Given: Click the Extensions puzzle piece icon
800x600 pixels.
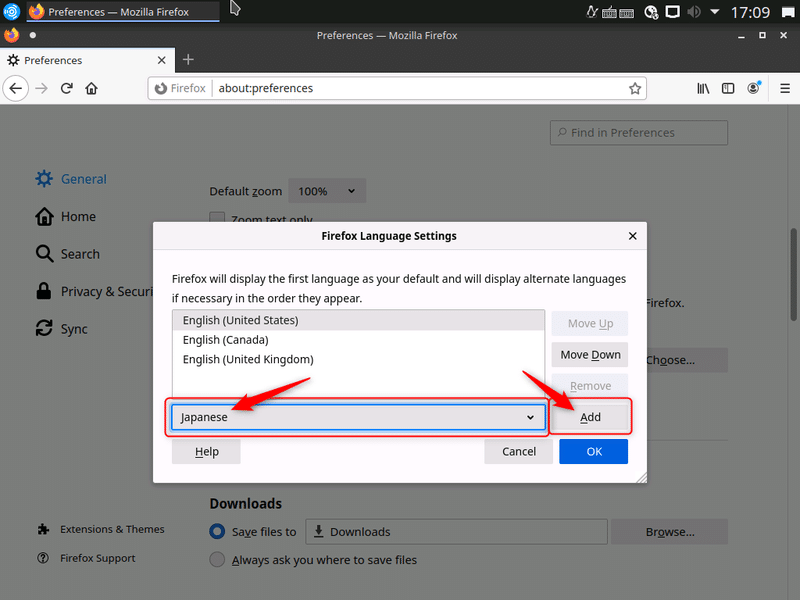Looking at the screenshot, I should (x=43, y=529).
